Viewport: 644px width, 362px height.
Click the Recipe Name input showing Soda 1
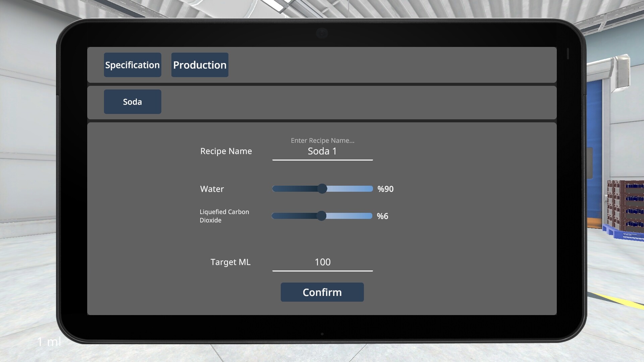[322, 151]
